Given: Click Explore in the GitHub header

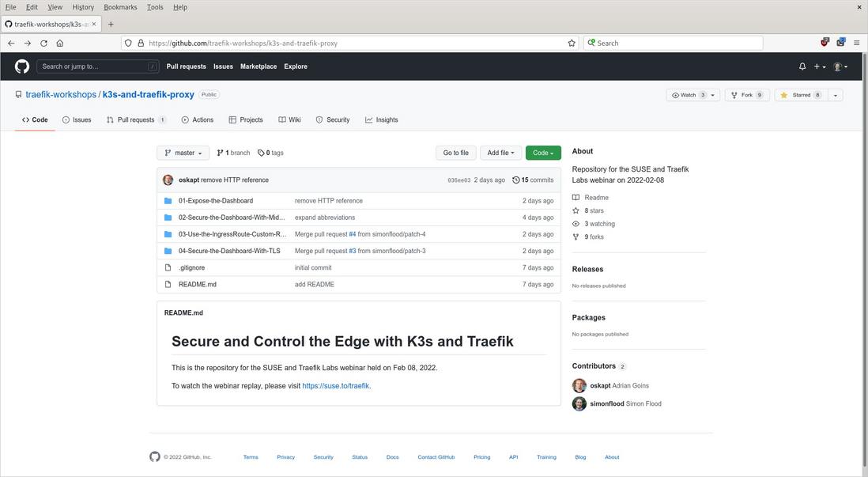Looking at the screenshot, I should tap(296, 66).
